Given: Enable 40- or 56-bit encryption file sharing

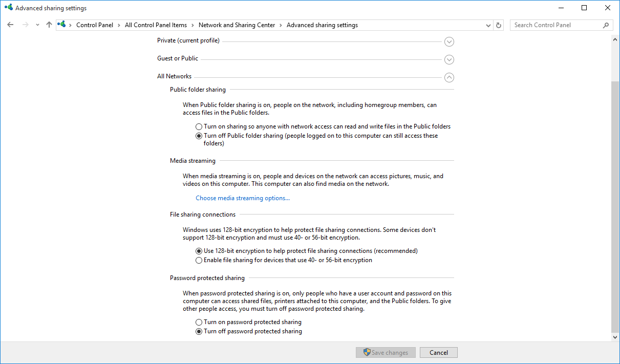Looking at the screenshot, I should 199,260.
